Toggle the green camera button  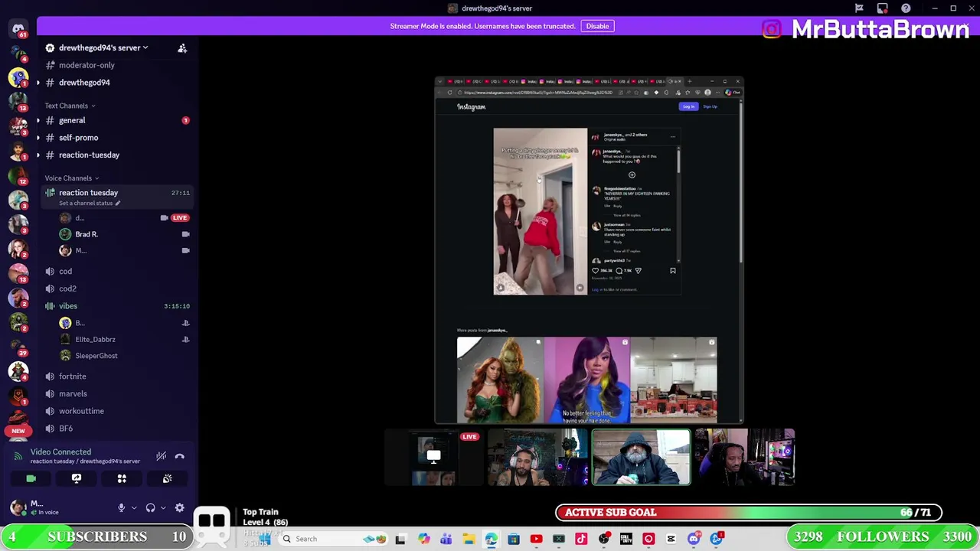click(31, 478)
